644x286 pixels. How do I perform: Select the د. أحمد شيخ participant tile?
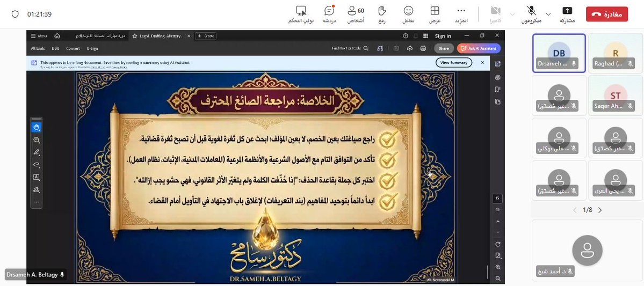click(587, 250)
